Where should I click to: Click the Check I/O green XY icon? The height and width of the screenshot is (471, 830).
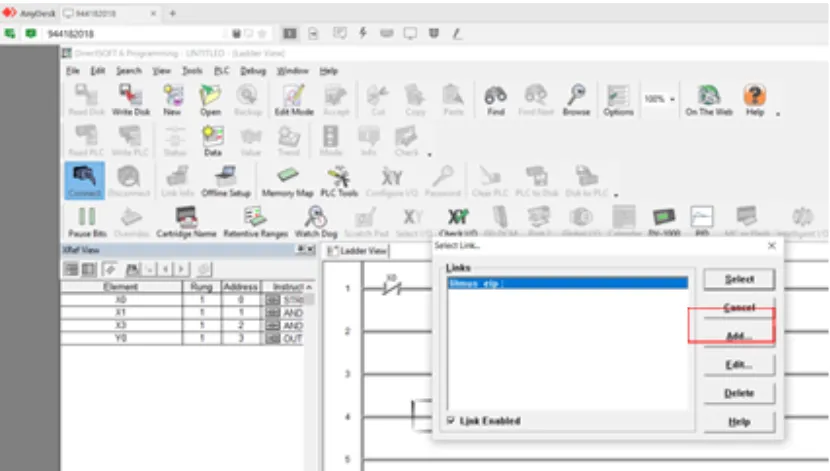coord(458,221)
